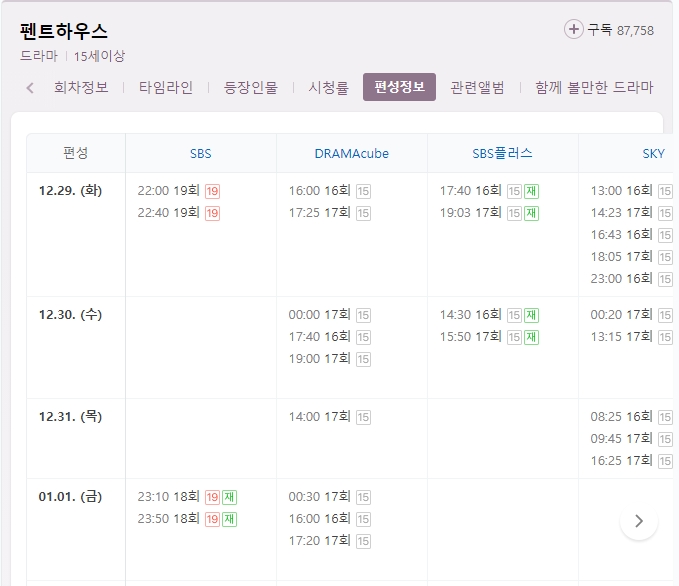Click the 재 rerun badge beside 19:03
679x586 pixels.
pyautogui.click(x=531, y=213)
